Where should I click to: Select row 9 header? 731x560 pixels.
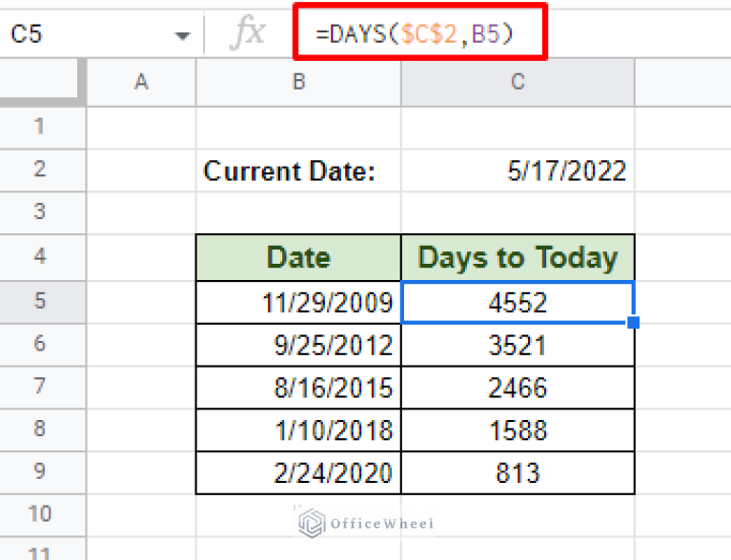(x=40, y=471)
